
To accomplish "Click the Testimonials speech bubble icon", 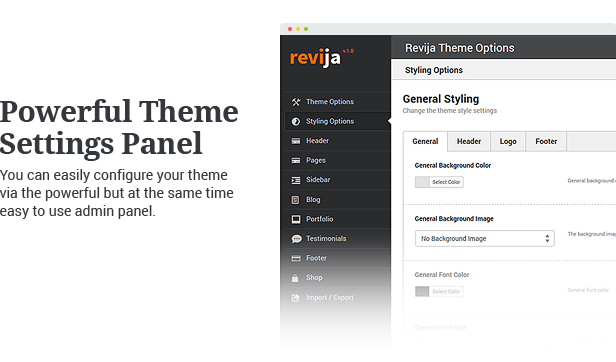I will tap(296, 239).
